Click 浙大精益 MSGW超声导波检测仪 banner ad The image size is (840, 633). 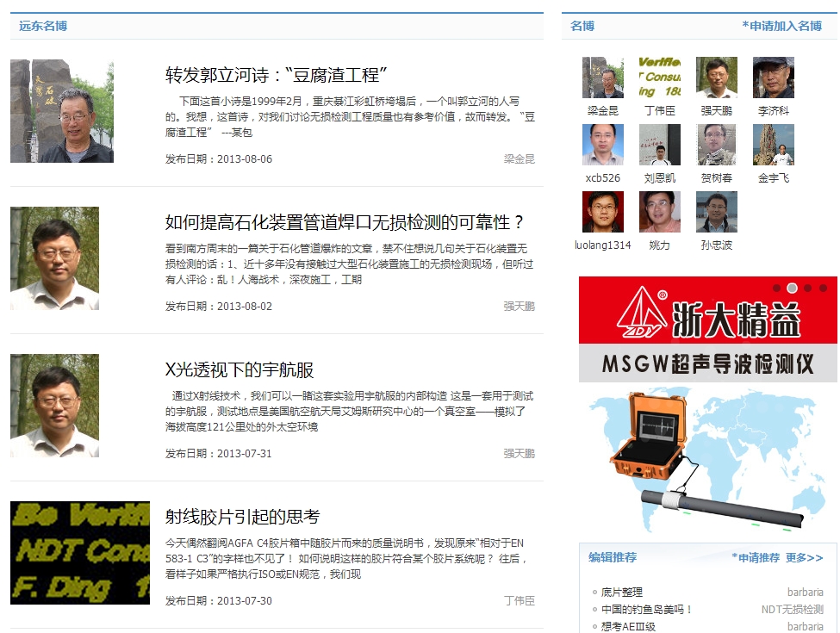(707, 406)
